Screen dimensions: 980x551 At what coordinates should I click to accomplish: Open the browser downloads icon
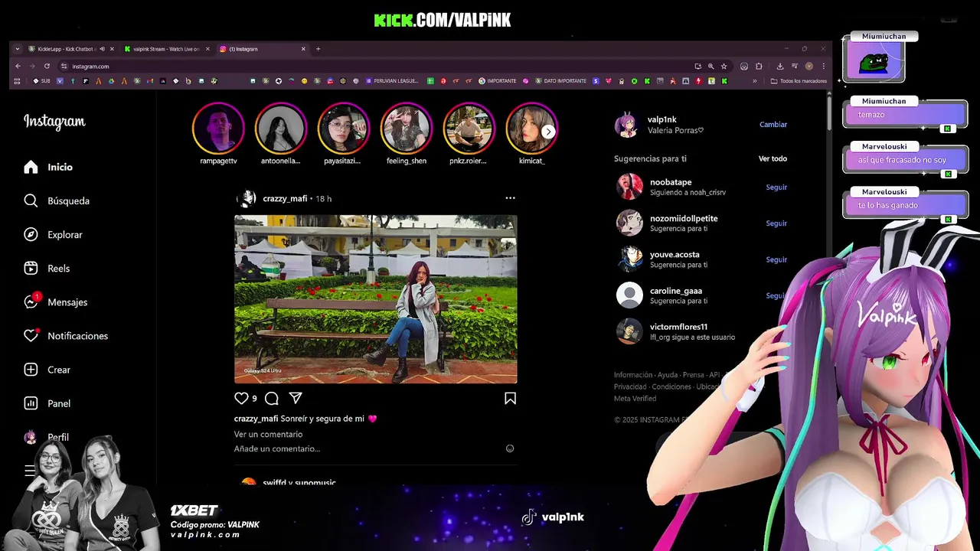tap(780, 66)
